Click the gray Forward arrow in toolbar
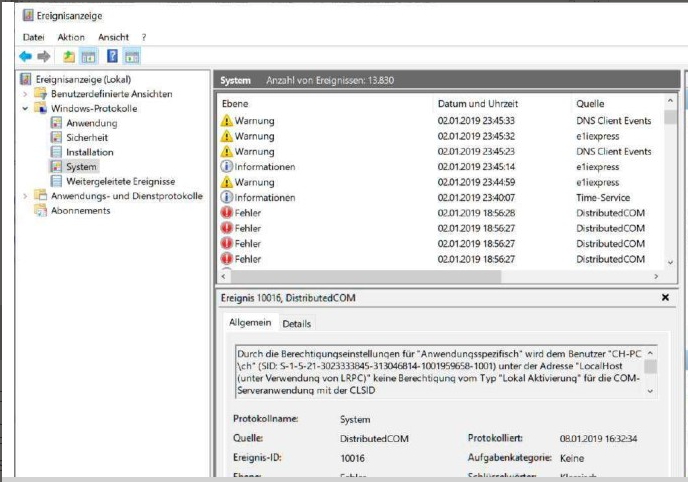 tap(44, 56)
